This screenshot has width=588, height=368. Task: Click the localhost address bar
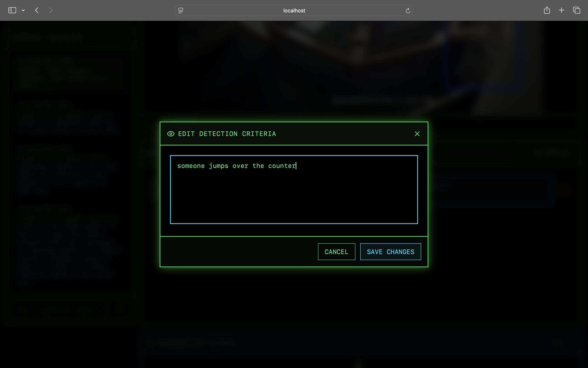[x=294, y=10]
